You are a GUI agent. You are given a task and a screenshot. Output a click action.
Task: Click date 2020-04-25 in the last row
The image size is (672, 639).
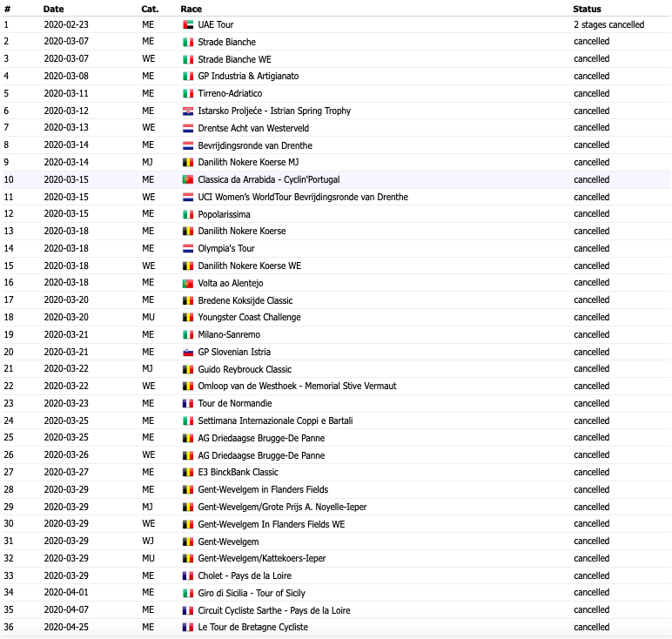click(x=66, y=628)
